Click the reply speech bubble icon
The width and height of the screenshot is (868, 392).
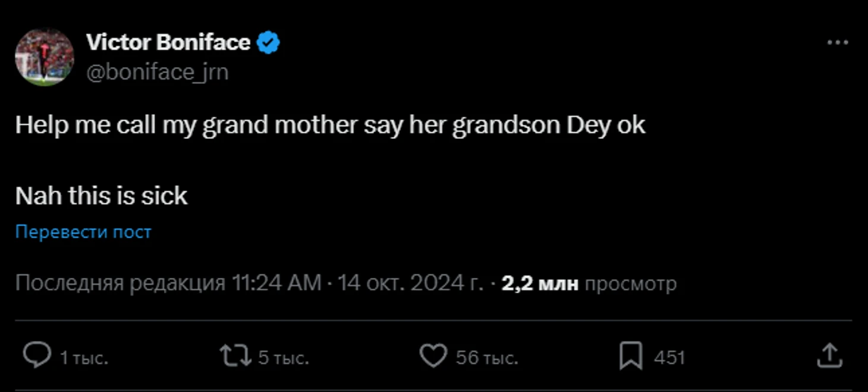pos(37,356)
